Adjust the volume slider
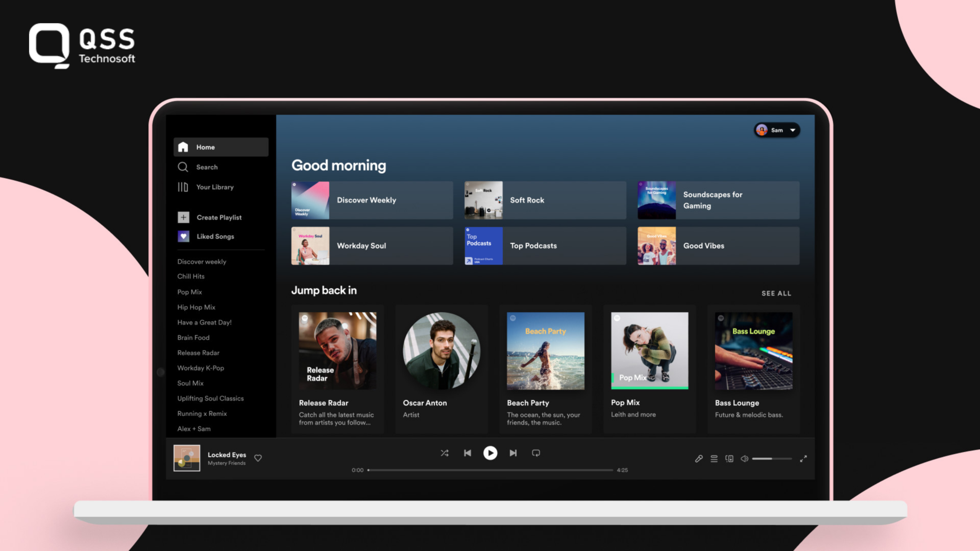This screenshot has width=980, height=551. pos(772,458)
